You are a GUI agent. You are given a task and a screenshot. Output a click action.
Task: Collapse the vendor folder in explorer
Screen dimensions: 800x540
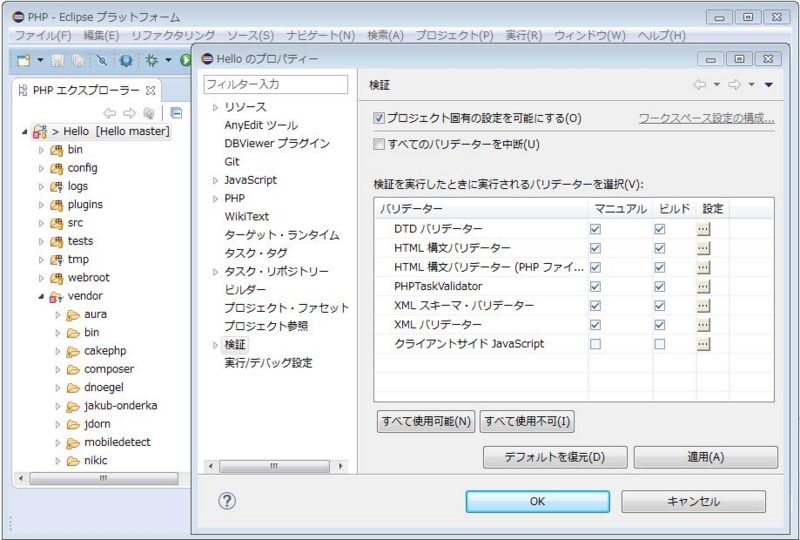(41, 296)
